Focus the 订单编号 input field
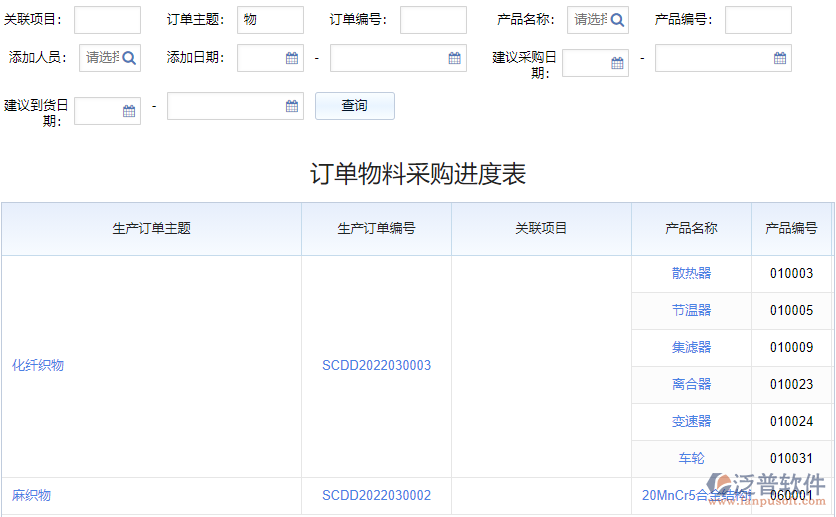Viewport: 836px width, 517px height. (433, 20)
